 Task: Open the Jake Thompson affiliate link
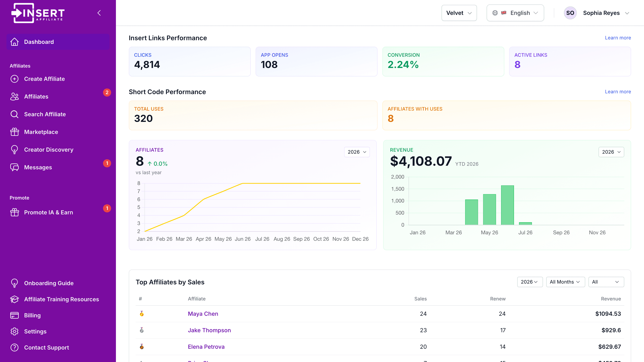pyautogui.click(x=209, y=330)
